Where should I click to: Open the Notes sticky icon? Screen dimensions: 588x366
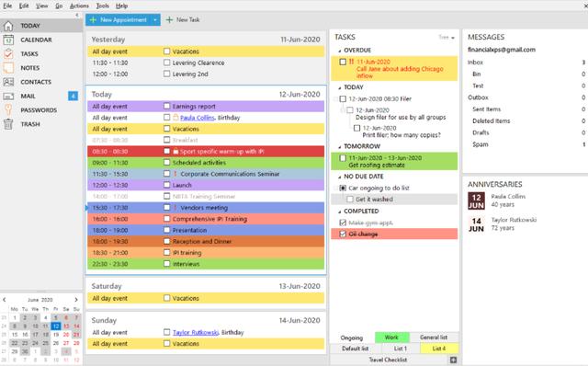coord(8,68)
